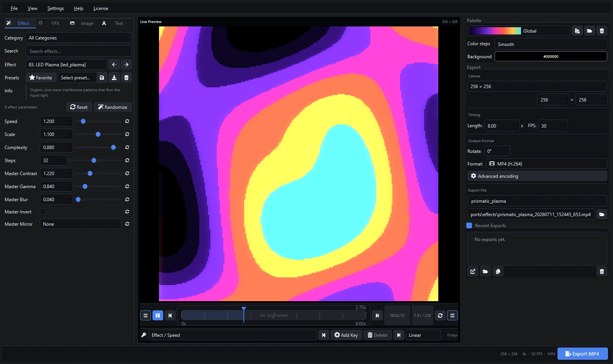Image resolution: width=613 pixels, height=364 pixels.
Task: Toggle Favorite preset star button
Action: coord(41,77)
